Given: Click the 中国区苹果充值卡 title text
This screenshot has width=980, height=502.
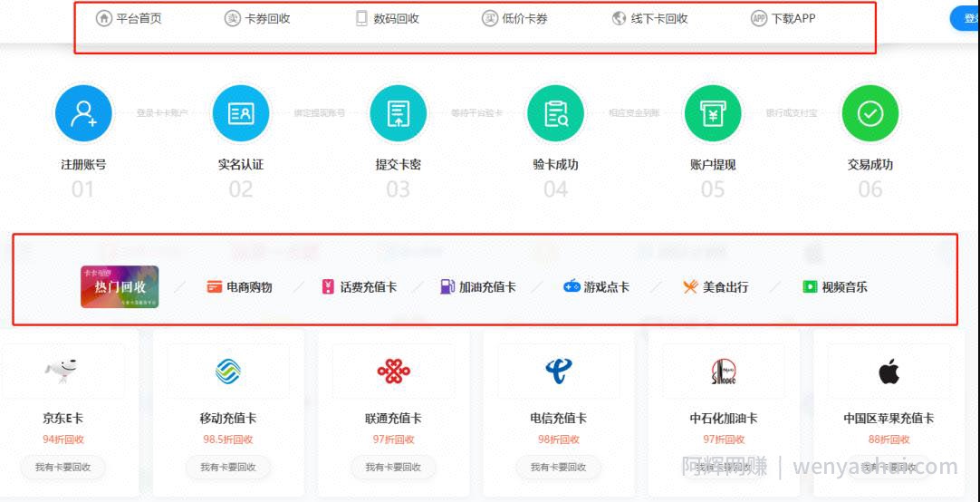Looking at the screenshot, I should pos(889,419).
